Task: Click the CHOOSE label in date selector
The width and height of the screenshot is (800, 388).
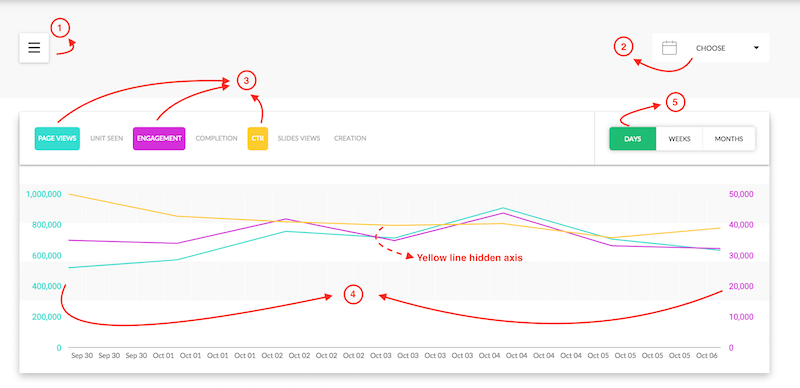Action: (711, 48)
